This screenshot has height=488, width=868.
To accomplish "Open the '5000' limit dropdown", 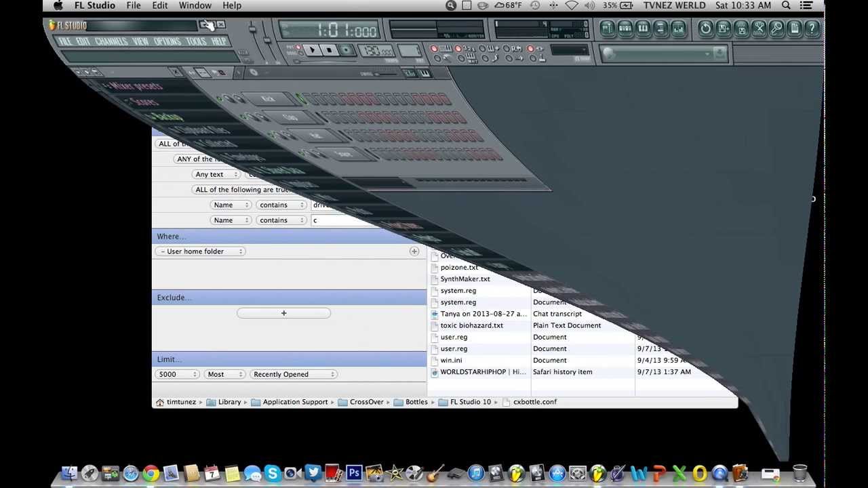I will 177,374.
